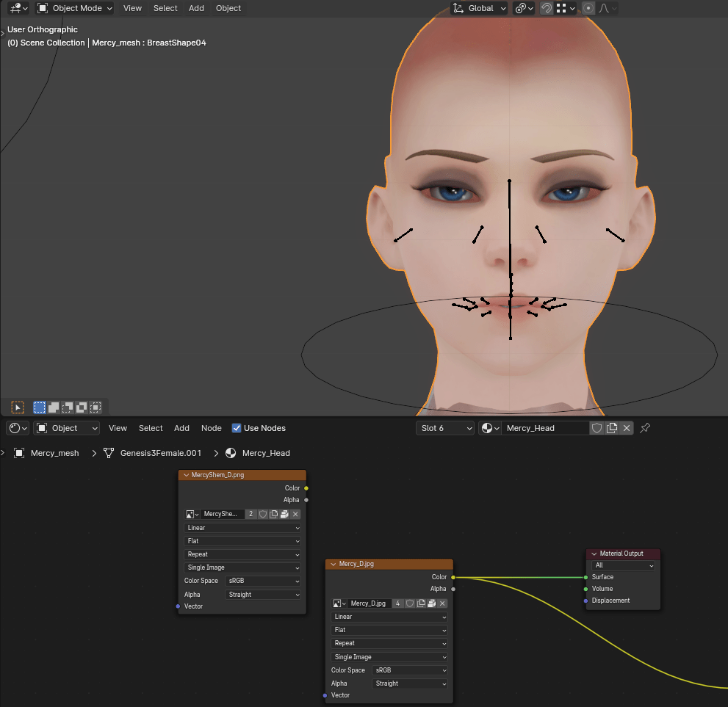Disable the Use Nodes checkbox

[237, 428]
